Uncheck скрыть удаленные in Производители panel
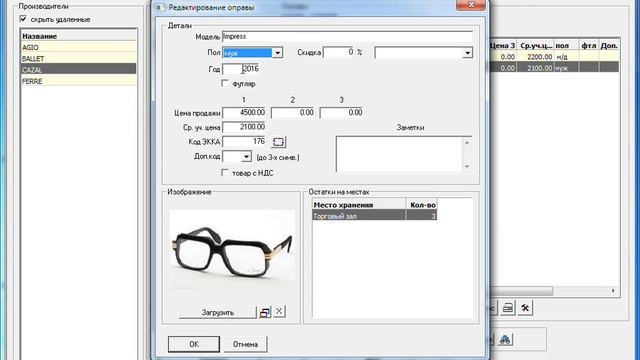Screen dimensions: 640x360 [23, 19]
